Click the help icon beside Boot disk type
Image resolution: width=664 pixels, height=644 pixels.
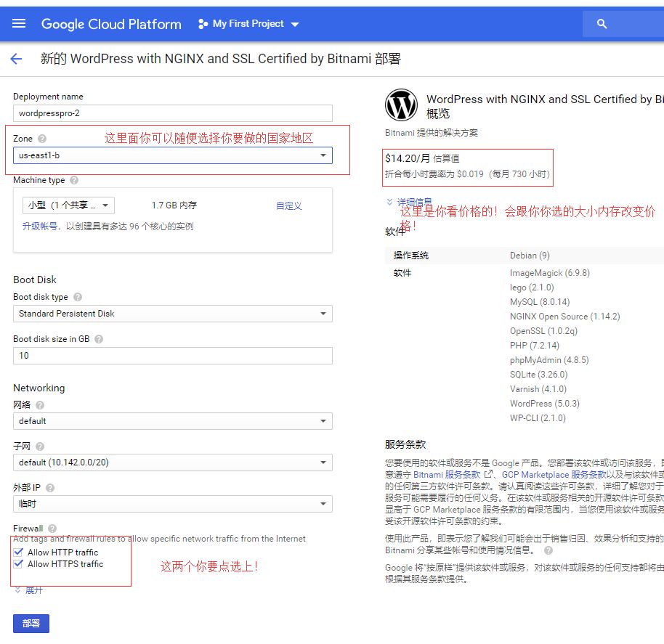pyautogui.click(x=78, y=297)
